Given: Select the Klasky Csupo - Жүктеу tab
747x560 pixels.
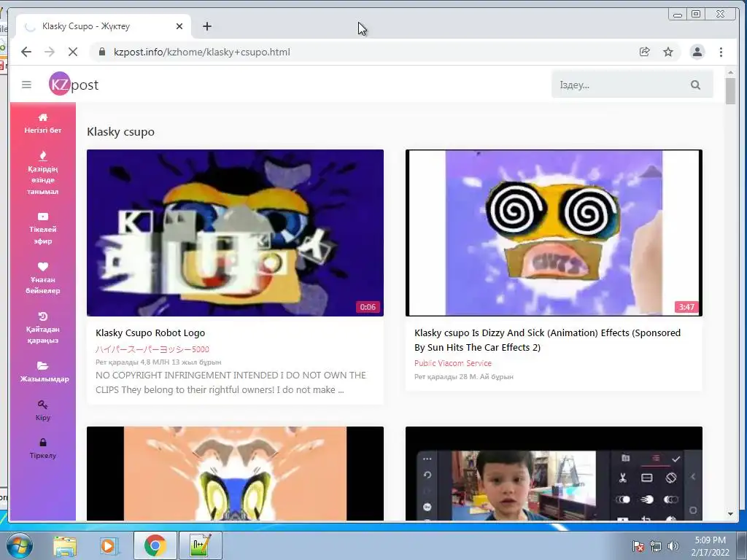Looking at the screenshot, I should tap(104, 26).
